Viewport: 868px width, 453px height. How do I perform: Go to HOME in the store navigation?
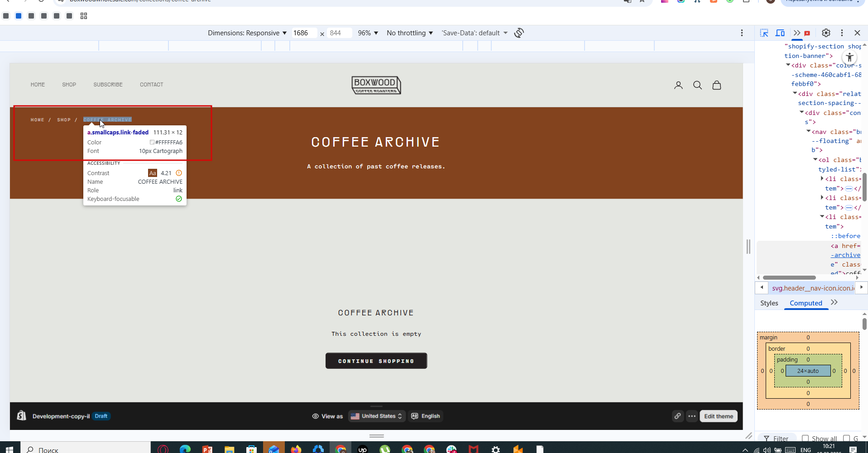pyautogui.click(x=38, y=85)
